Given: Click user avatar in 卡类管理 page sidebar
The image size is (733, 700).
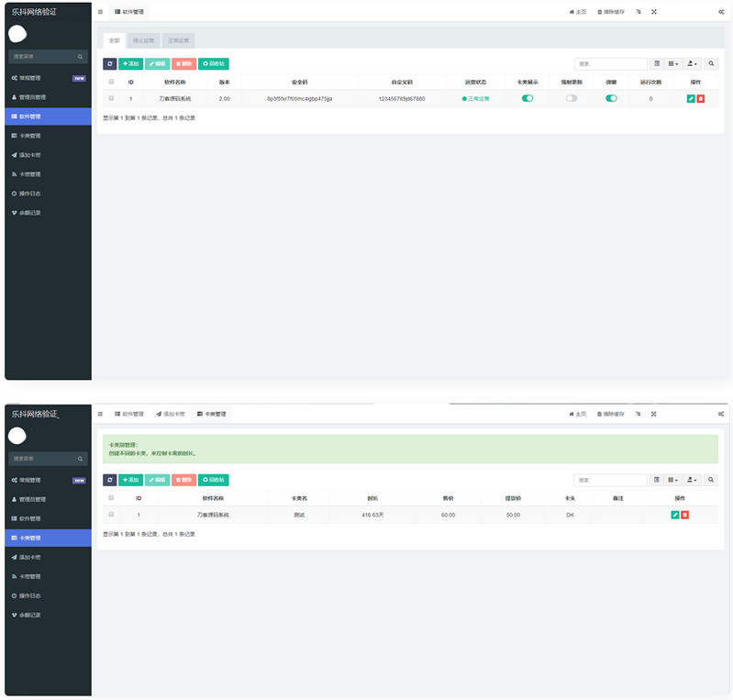Looking at the screenshot, I should coord(17,436).
